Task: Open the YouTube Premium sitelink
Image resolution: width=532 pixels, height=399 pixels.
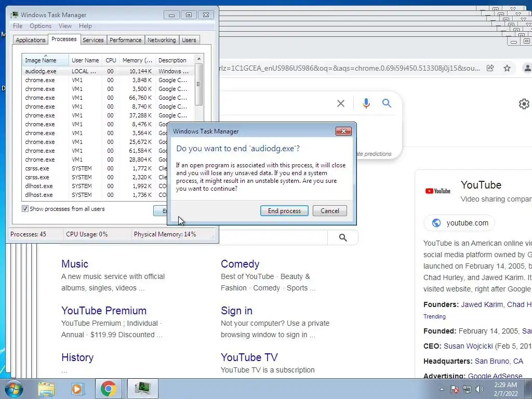Action: tap(104, 311)
